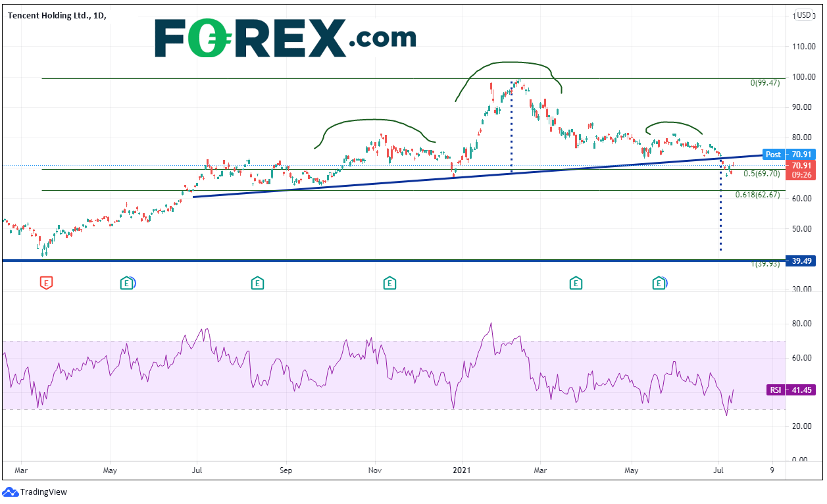Select the left shoulder arc drawing
Screen dimensions: 827x504
click(375, 120)
